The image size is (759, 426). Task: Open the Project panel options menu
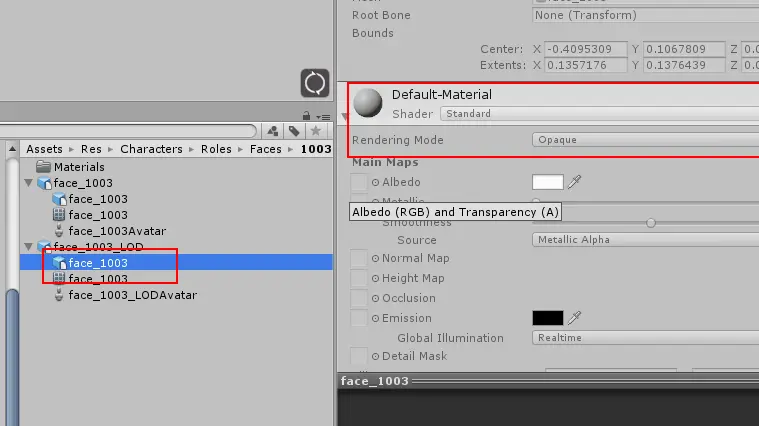click(x=323, y=117)
